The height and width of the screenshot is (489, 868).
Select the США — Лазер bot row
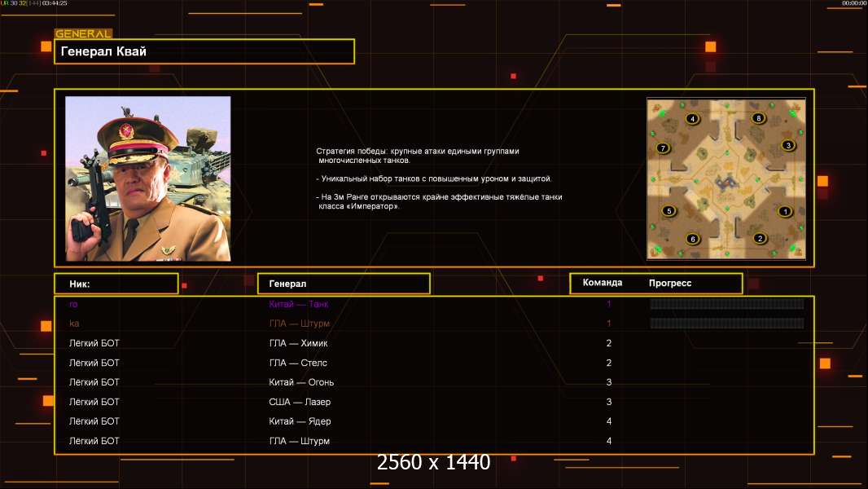click(300, 402)
